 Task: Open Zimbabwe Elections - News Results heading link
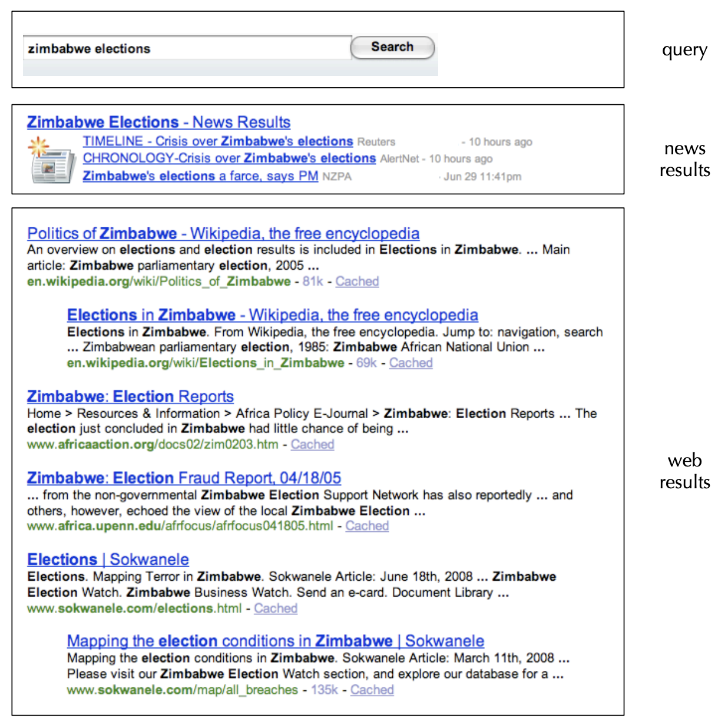[158, 122]
